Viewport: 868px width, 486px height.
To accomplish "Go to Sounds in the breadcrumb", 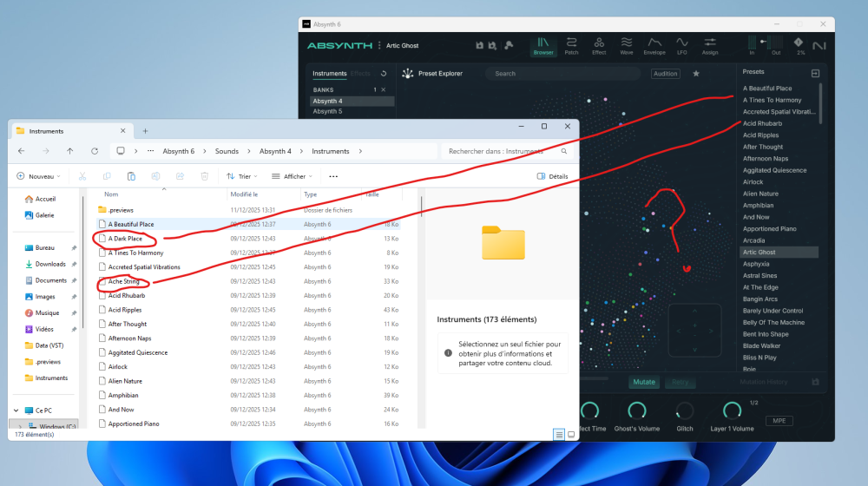I will 227,151.
